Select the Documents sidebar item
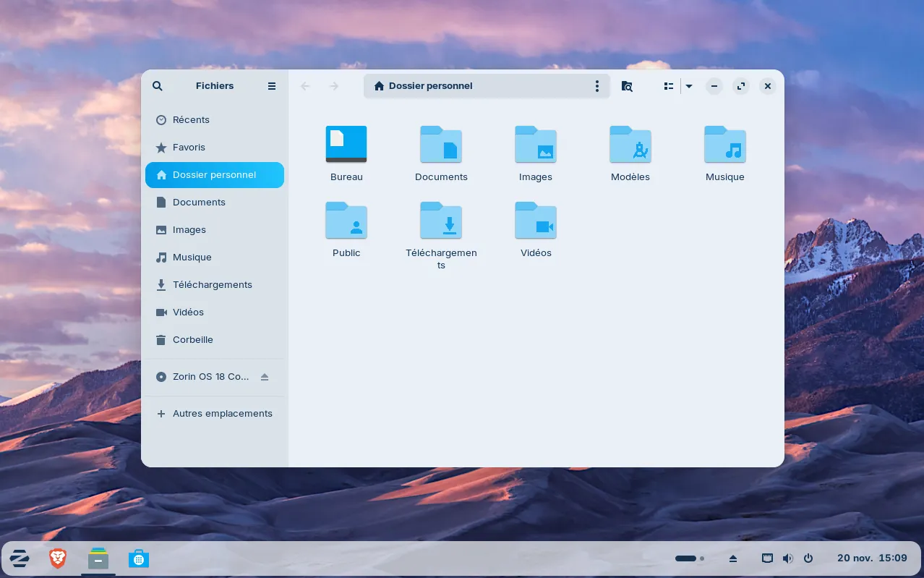 coord(199,203)
